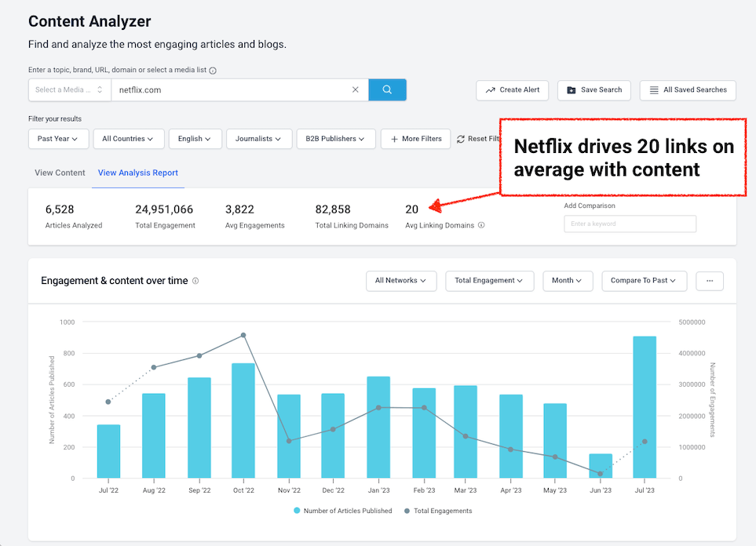The width and height of the screenshot is (756, 546).
Task: Expand the Past Year date filter
Action: [59, 139]
